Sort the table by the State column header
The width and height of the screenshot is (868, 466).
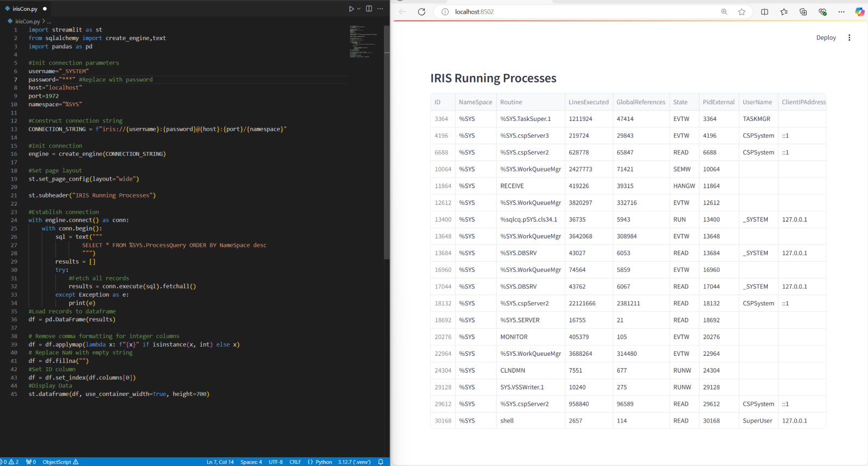[684, 102]
